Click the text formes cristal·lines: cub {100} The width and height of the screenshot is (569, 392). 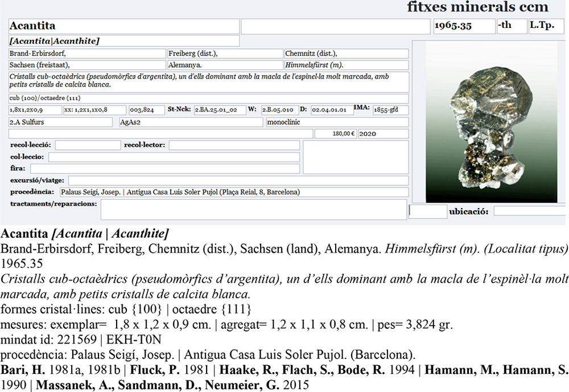(x=81, y=310)
